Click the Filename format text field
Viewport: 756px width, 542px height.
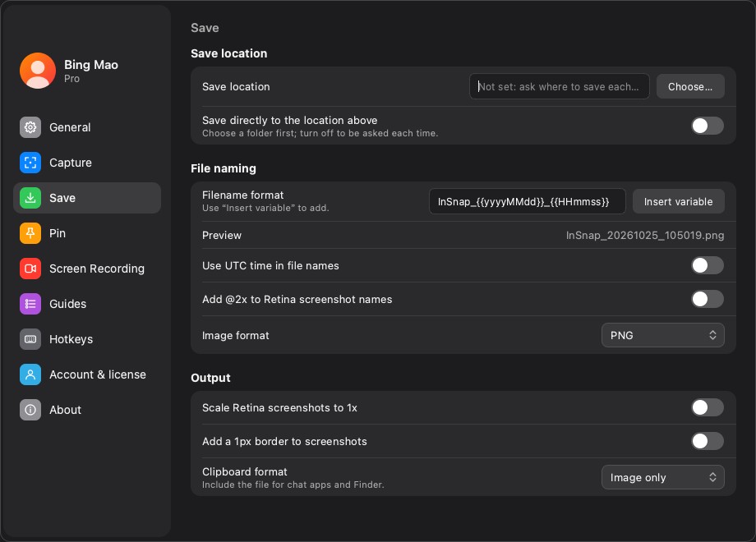point(528,202)
